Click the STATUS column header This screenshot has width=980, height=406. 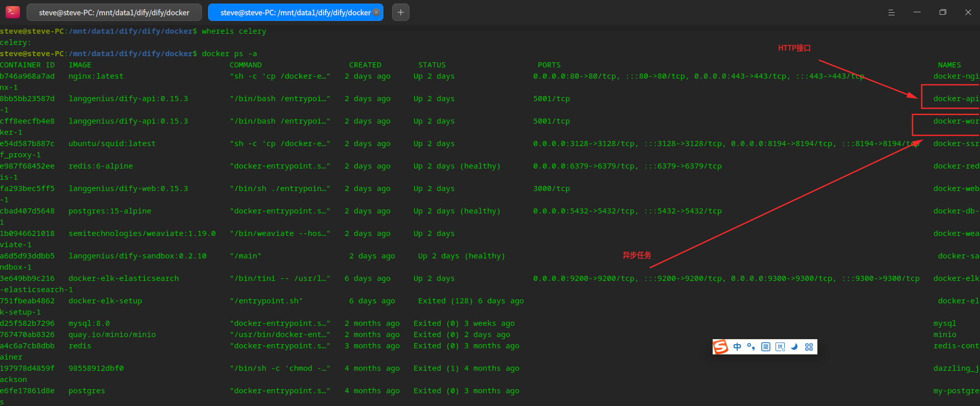tap(432, 65)
